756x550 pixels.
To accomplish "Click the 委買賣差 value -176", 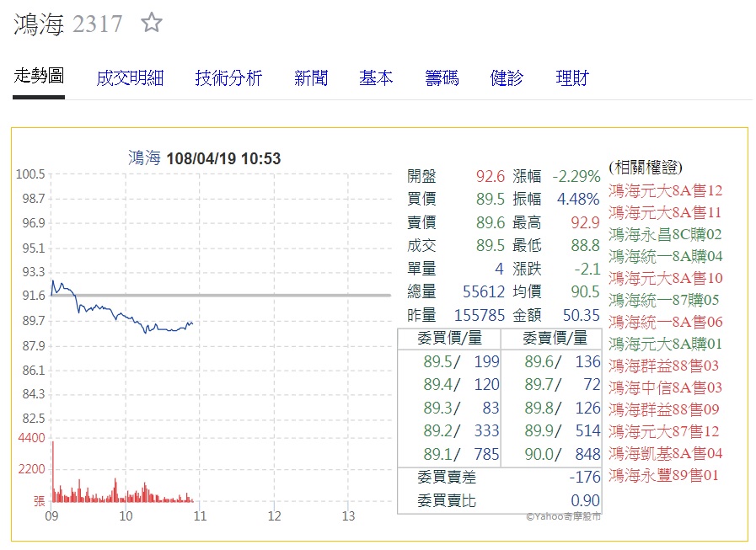I will pyautogui.click(x=585, y=478).
